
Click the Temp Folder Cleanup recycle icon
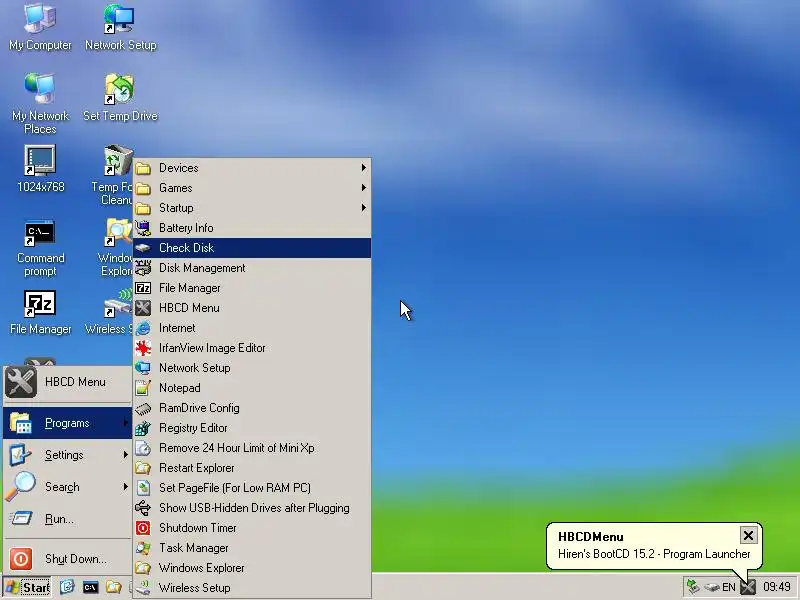(118, 160)
